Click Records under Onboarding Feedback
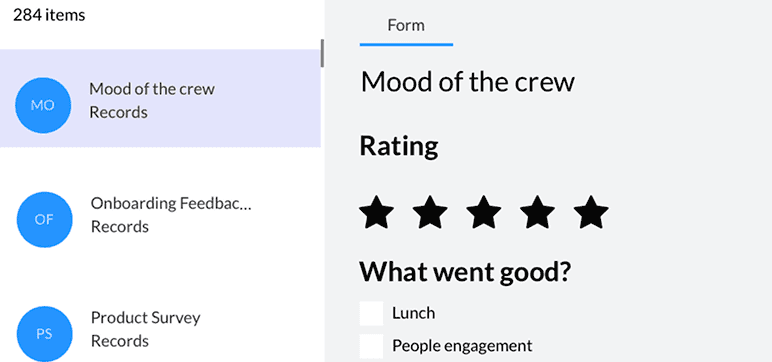This screenshot has height=362, width=772. 120,227
